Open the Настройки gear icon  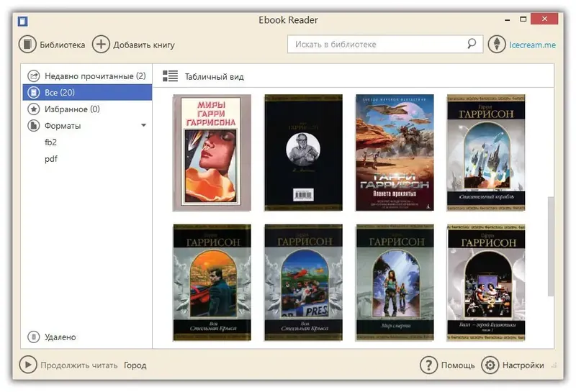tap(490, 365)
